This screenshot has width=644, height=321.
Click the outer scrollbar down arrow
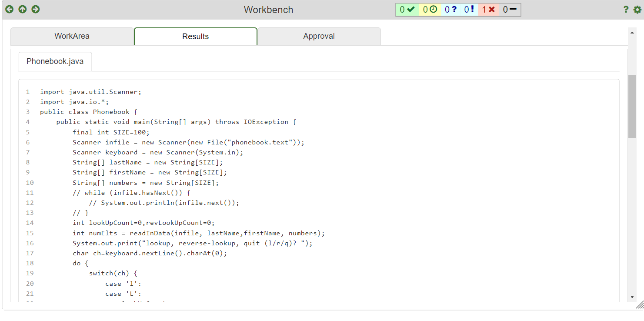click(633, 298)
